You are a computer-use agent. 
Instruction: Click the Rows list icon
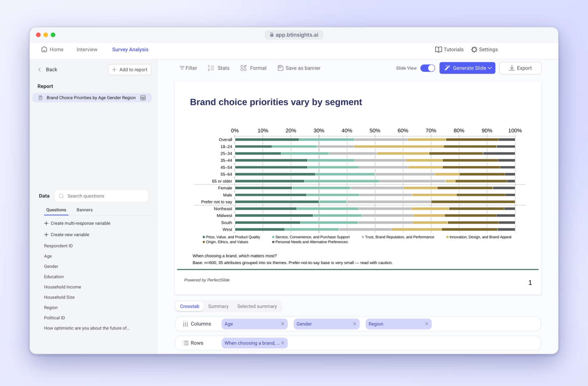pos(186,343)
